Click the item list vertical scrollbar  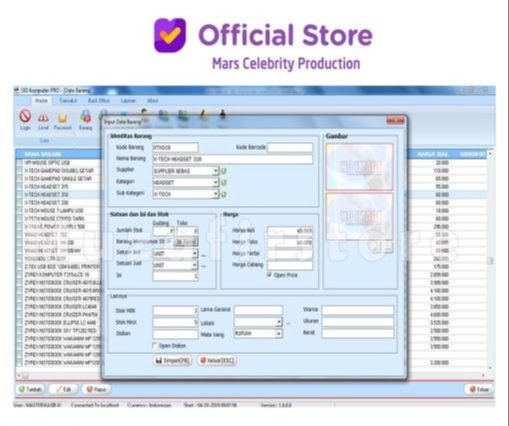pos(490,260)
